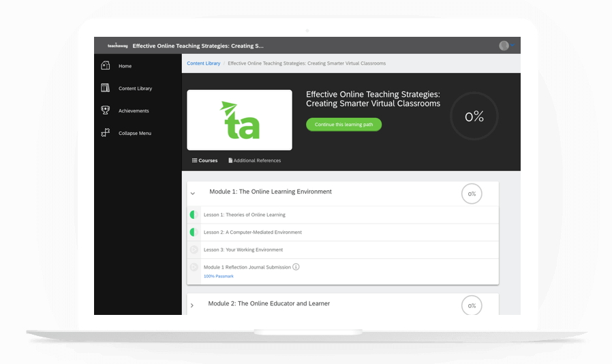
Task: Switch to the Courses tab
Action: pos(204,161)
